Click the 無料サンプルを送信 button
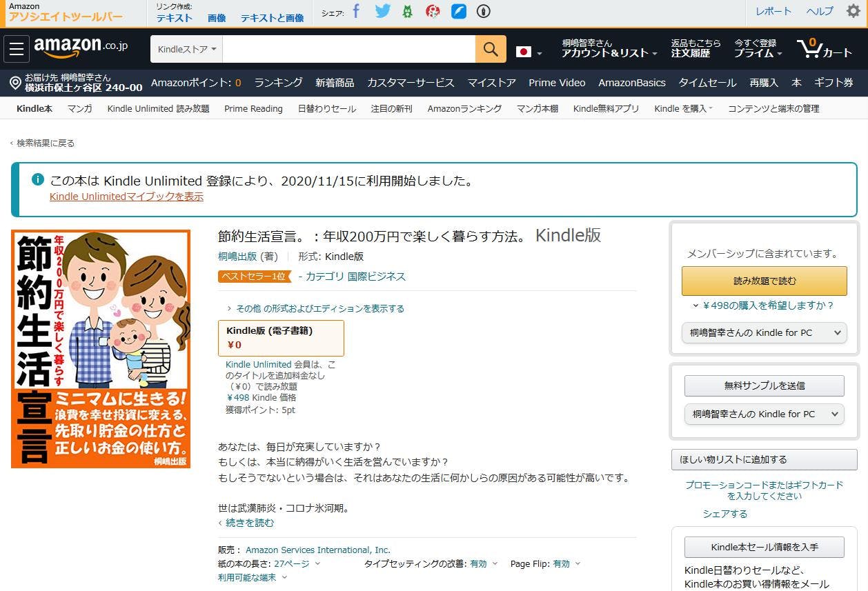Image resolution: width=868 pixels, height=591 pixels. click(x=764, y=385)
